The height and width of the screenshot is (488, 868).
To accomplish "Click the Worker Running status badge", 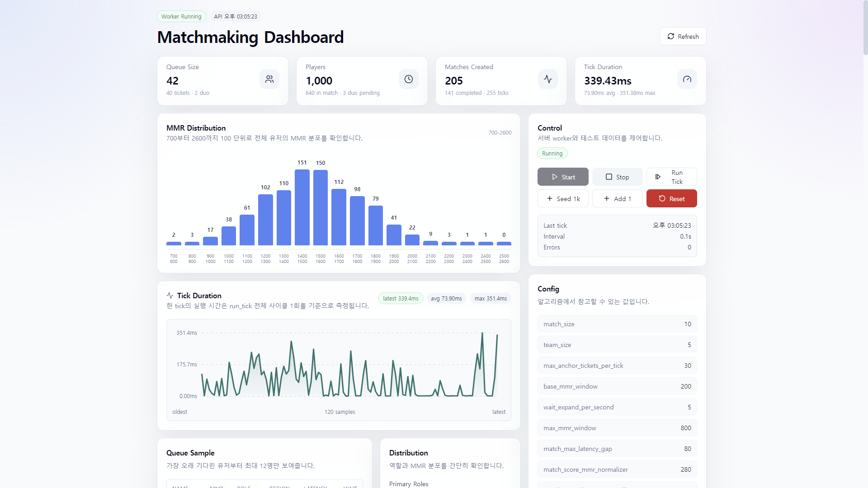I will pos(181,16).
